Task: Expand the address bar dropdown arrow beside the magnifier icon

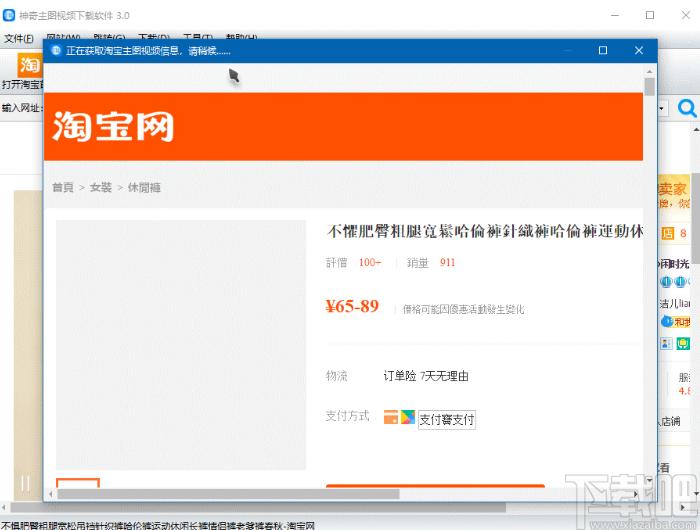Action: point(662,108)
